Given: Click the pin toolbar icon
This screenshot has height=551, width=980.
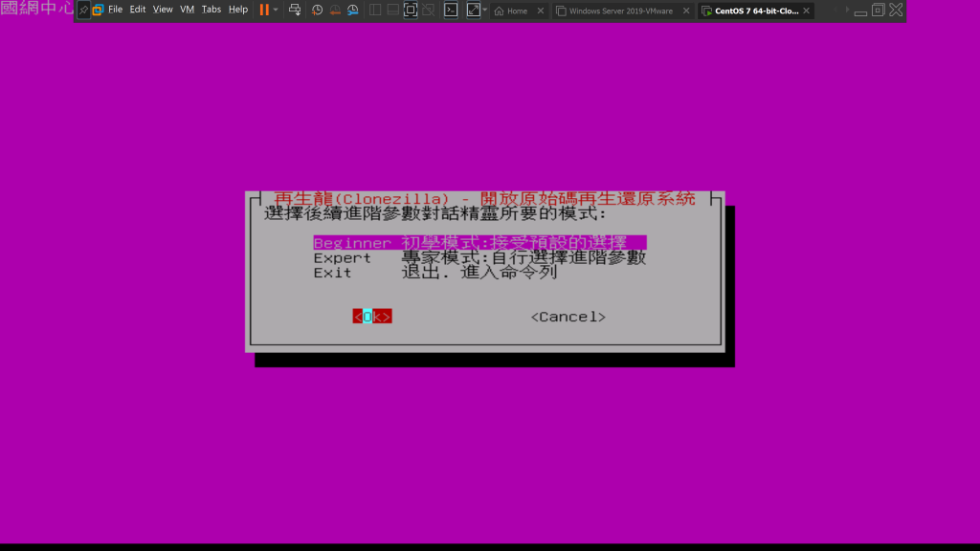Looking at the screenshot, I should click(x=83, y=10).
